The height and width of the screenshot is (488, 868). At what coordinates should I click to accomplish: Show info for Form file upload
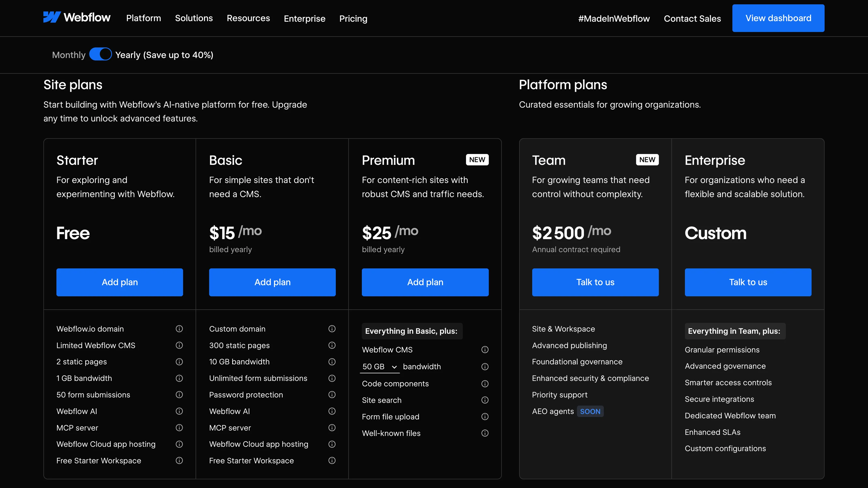[x=485, y=417]
